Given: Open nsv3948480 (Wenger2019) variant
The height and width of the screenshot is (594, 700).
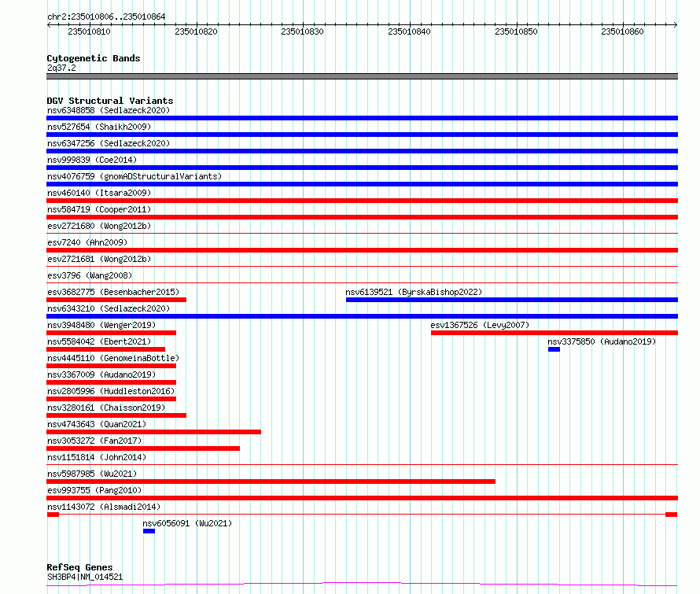Looking at the screenshot, I should coord(101,325).
